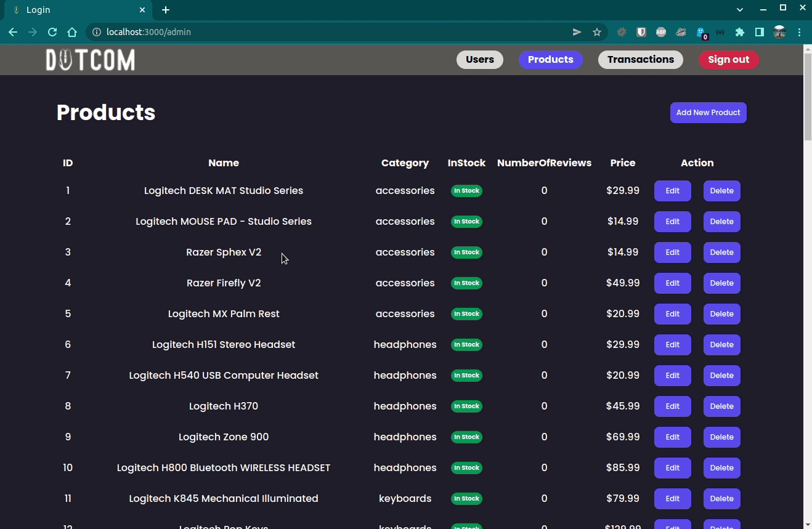Open the Bitwarden shield extension icon
This screenshot has width=812, height=529.
pos(641,32)
